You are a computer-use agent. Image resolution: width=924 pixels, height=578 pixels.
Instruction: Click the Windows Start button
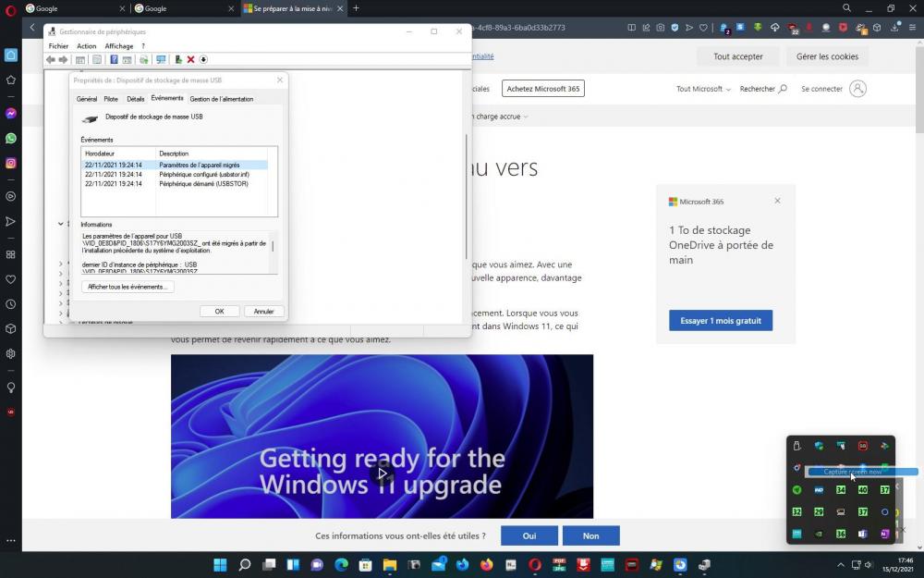[220, 564]
